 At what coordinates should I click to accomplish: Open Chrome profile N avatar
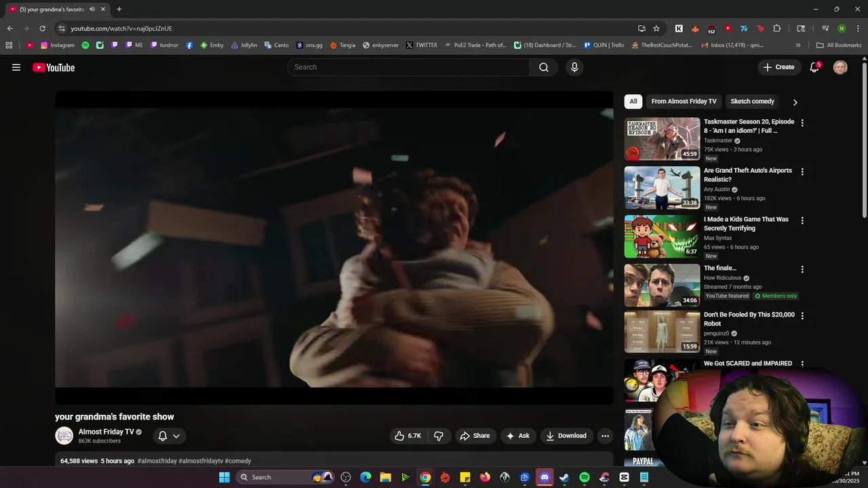click(842, 28)
